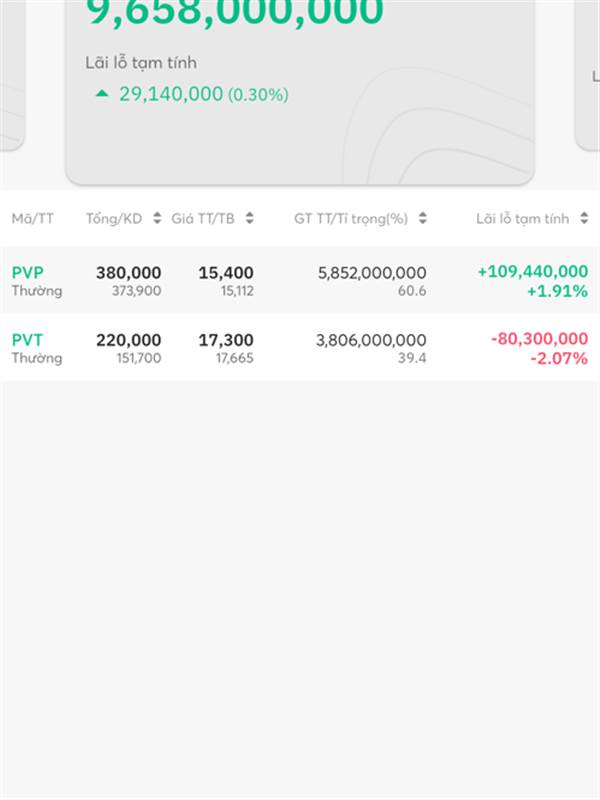Click the sort arrows beside Tổng/KD

pyautogui.click(x=157, y=219)
